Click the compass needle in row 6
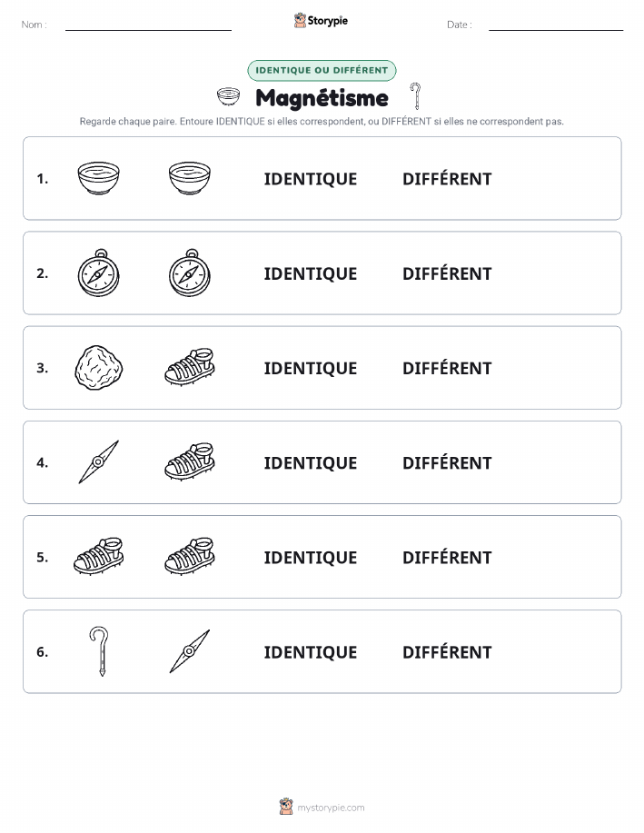This screenshot has width=644, height=833. tap(190, 651)
